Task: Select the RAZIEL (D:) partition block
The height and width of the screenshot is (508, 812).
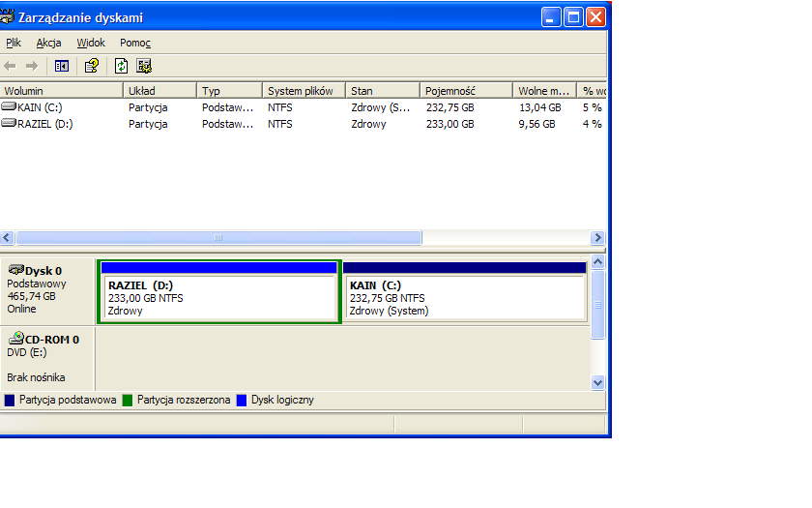Action: (x=219, y=292)
